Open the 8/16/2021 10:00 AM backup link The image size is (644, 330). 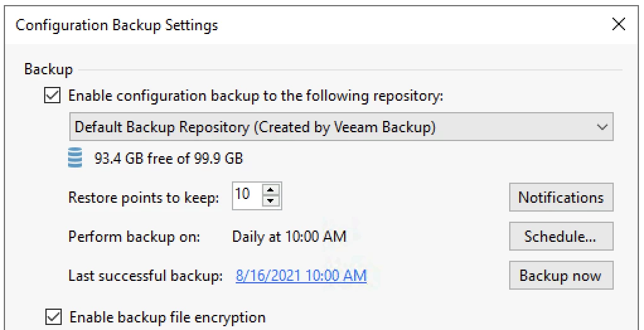pyautogui.click(x=301, y=276)
